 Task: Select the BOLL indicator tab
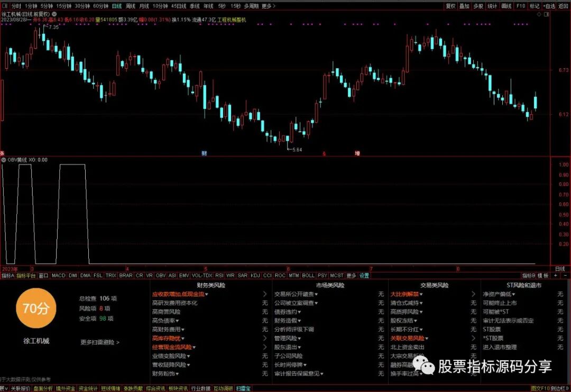point(308,276)
